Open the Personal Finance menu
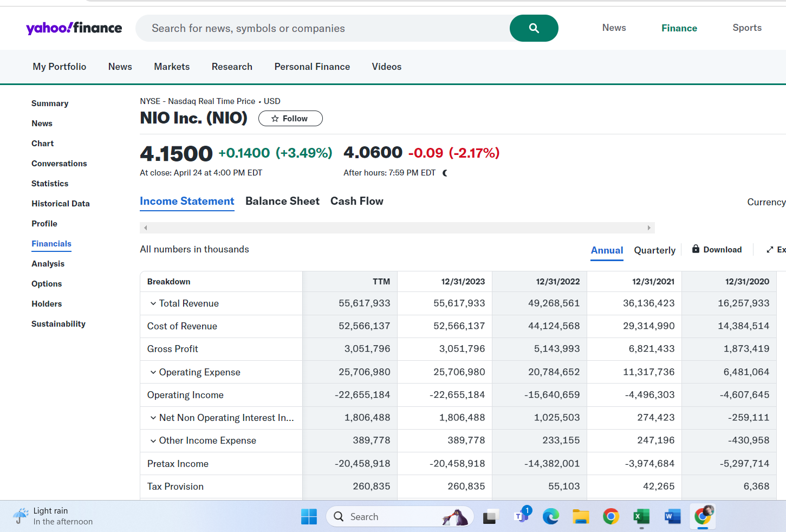The image size is (786, 532). coord(312,67)
